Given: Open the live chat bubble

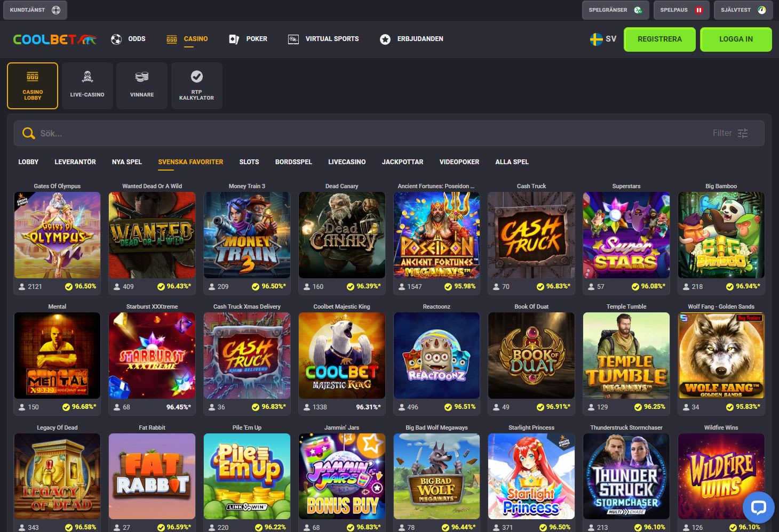Looking at the screenshot, I should (759, 507).
